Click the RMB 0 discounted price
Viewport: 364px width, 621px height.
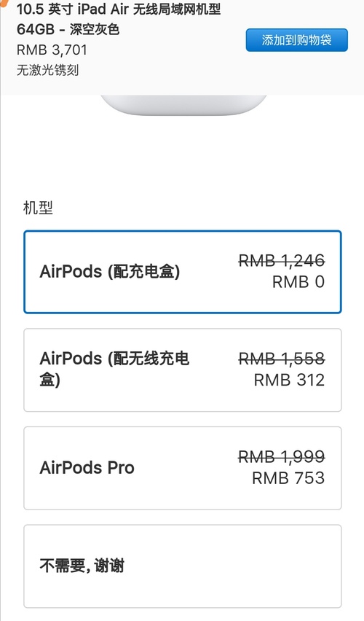298,282
